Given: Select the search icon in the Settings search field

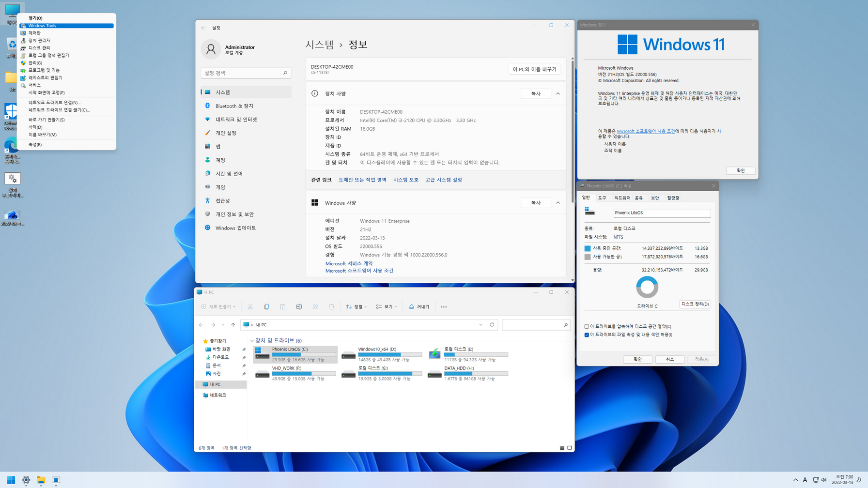Looking at the screenshot, I should [285, 73].
